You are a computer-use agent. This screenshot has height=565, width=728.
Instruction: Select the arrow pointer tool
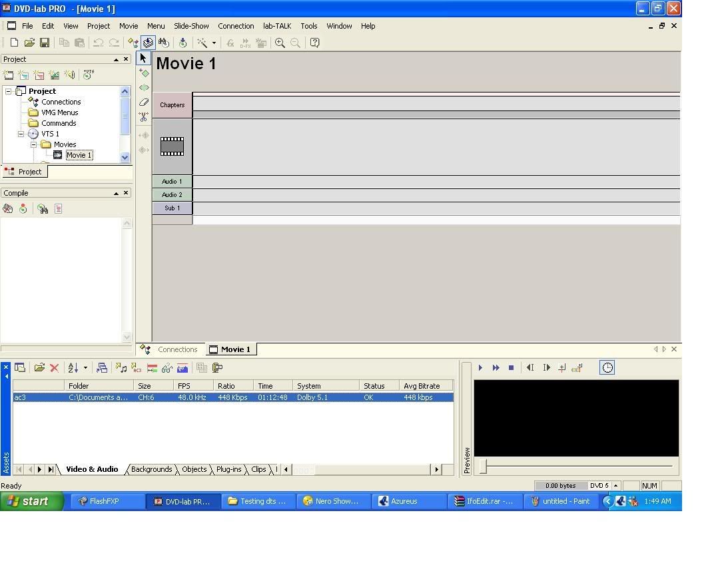[x=143, y=58]
